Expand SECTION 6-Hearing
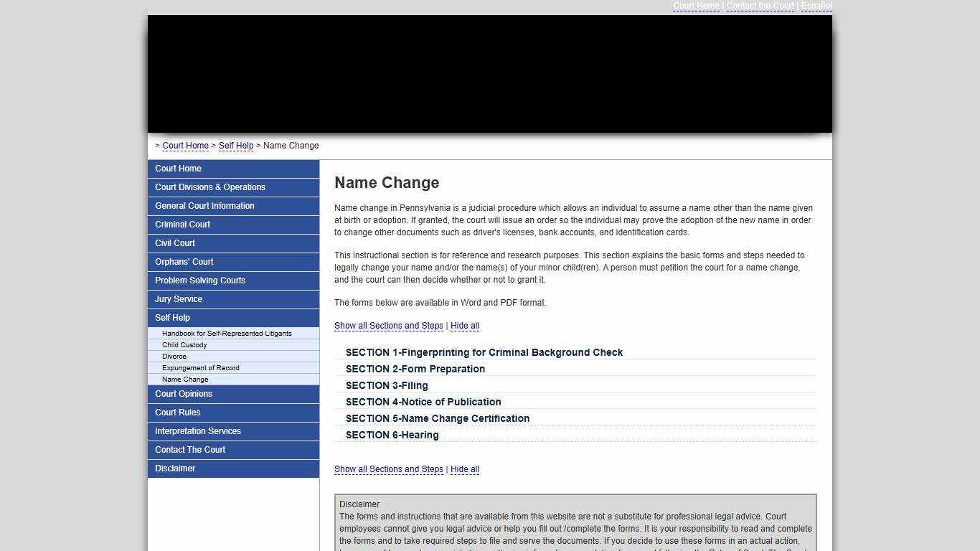 coord(392,435)
